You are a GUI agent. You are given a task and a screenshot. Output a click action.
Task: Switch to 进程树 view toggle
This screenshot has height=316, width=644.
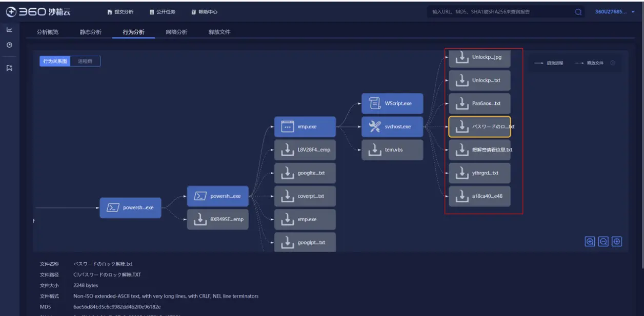85,61
